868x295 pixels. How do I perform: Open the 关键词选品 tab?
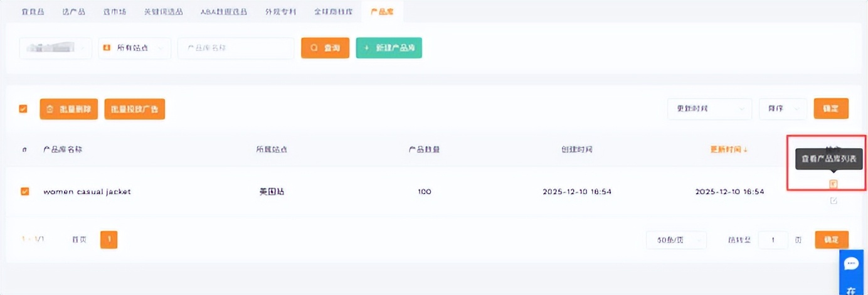pos(162,12)
